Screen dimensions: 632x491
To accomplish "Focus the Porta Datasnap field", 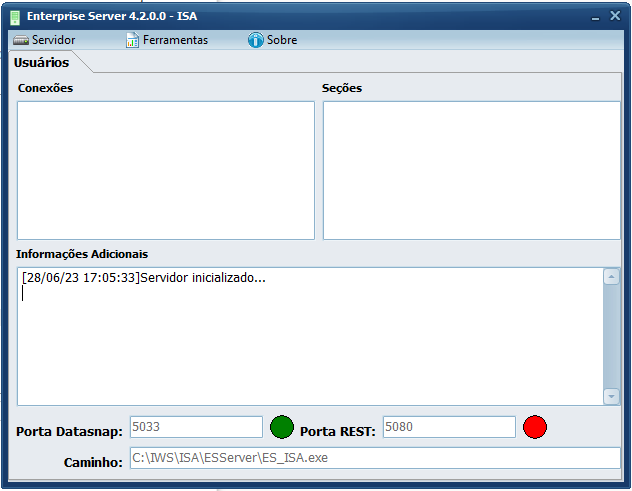I will pos(195,427).
